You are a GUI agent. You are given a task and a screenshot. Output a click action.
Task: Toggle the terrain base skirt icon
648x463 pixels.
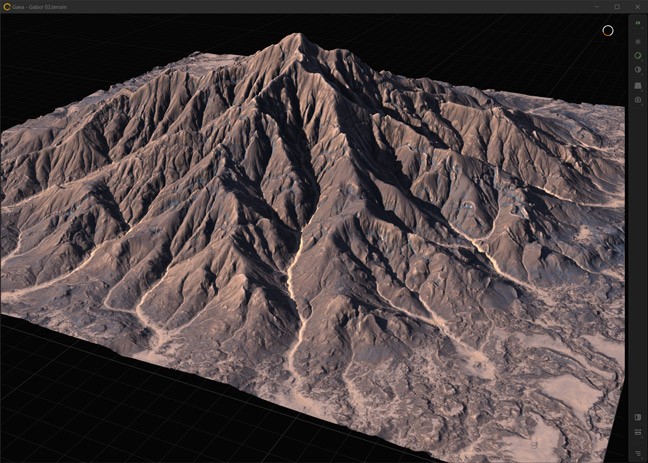click(x=638, y=85)
